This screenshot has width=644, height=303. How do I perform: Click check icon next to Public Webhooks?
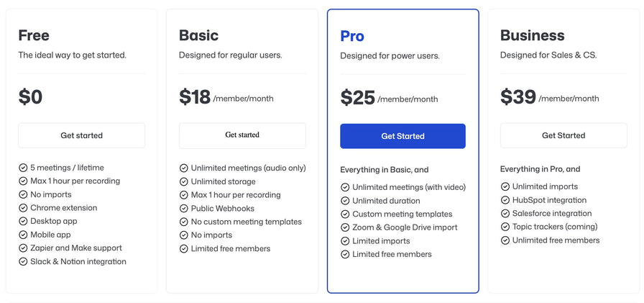(184, 209)
